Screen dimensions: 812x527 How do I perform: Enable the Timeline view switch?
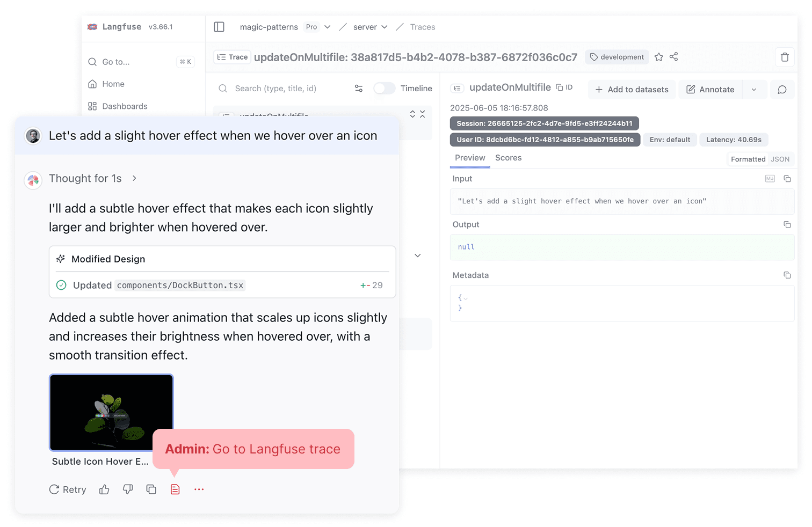click(385, 88)
